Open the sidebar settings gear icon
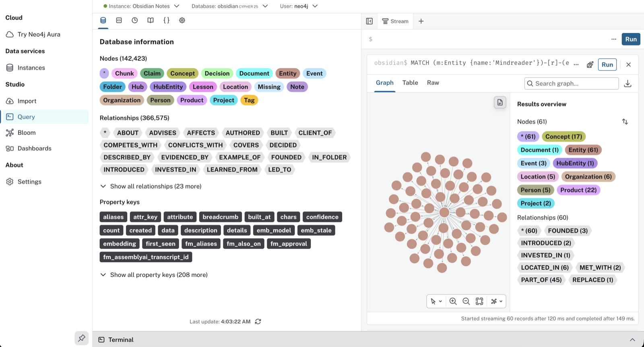 point(182,20)
